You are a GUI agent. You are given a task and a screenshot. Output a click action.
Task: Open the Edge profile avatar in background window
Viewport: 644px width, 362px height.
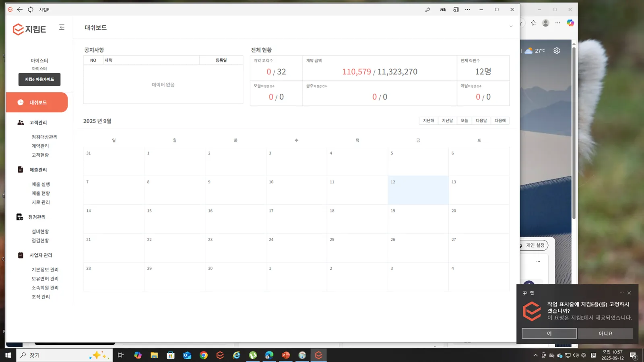click(546, 23)
